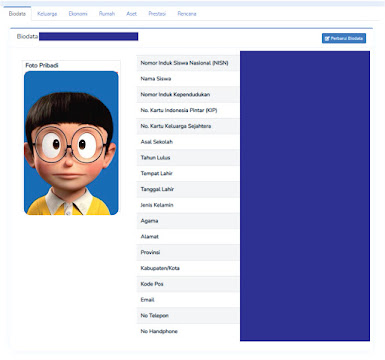The height and width of the screenshot is (360, 385).
Task: Go to the Prestasi tab
Action: coord(157,14)
